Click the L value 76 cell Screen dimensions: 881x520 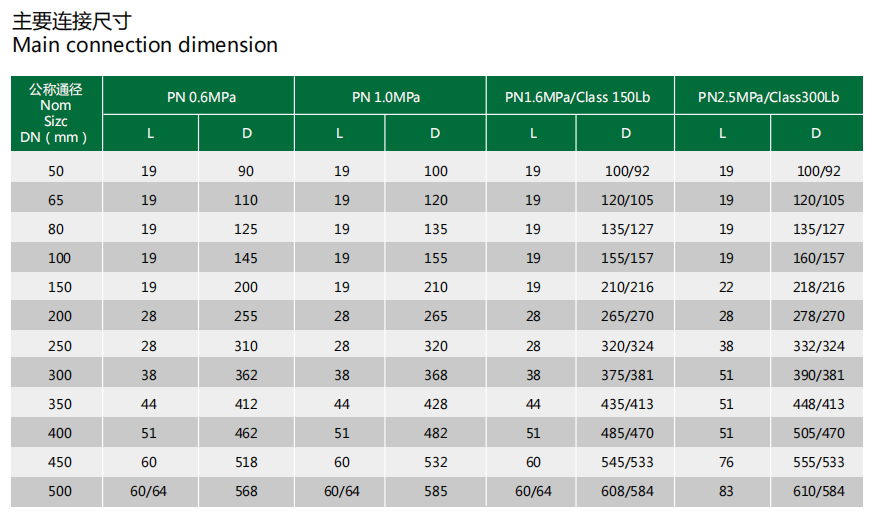(726, 462)
